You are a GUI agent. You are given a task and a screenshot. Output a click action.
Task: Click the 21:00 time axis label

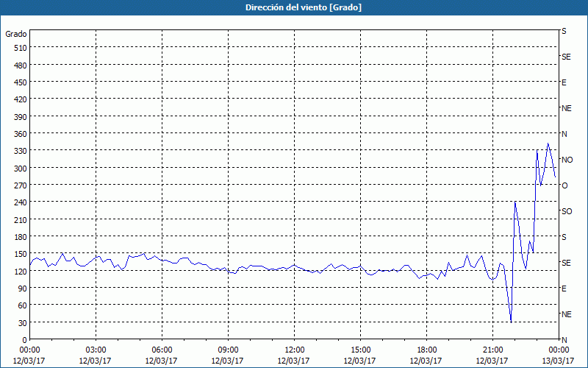[x=492, y=350]
